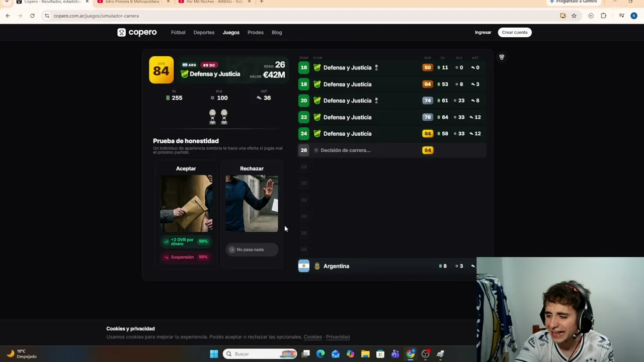Open the Privacidad link in privacy banner
The image size is (644, 362).
pos(338,337)
